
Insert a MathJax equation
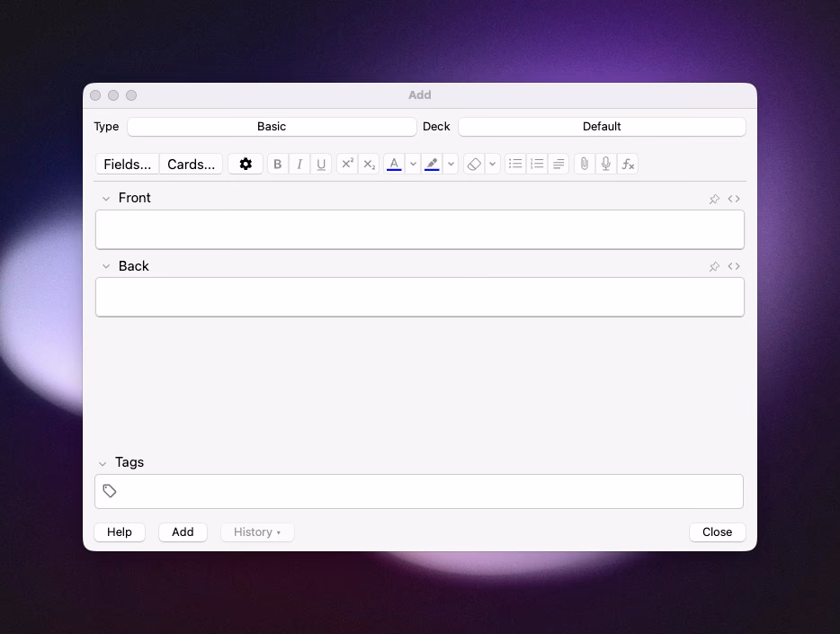click(628, 164)
